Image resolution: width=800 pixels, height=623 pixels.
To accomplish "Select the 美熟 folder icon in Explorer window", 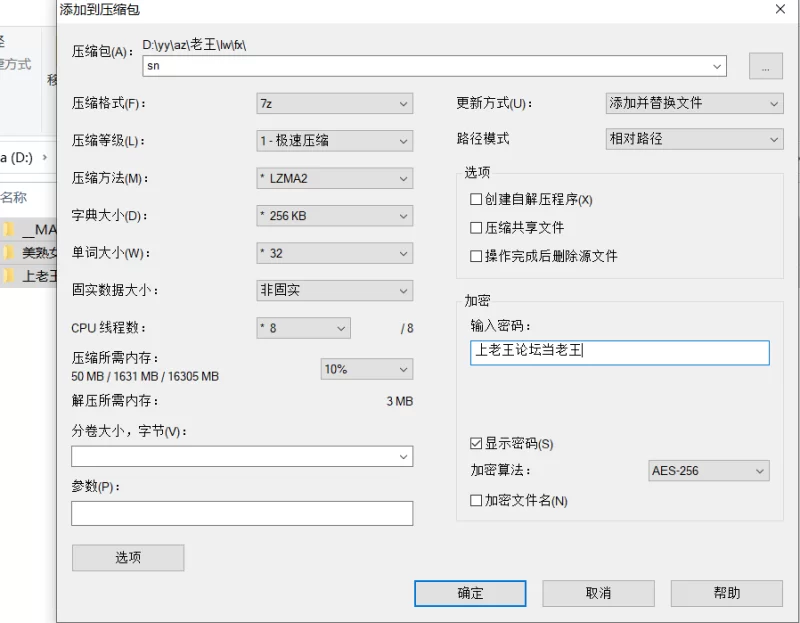I will point(9,253).
